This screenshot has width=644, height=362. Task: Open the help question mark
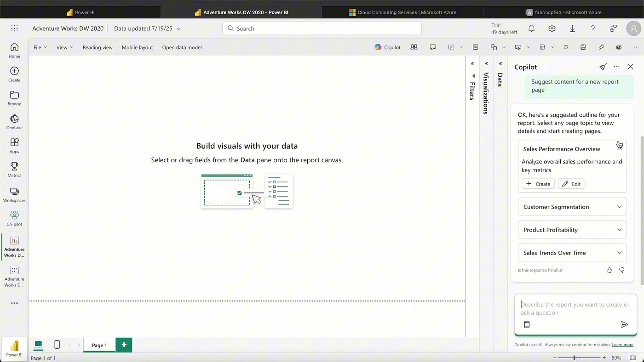593,28
